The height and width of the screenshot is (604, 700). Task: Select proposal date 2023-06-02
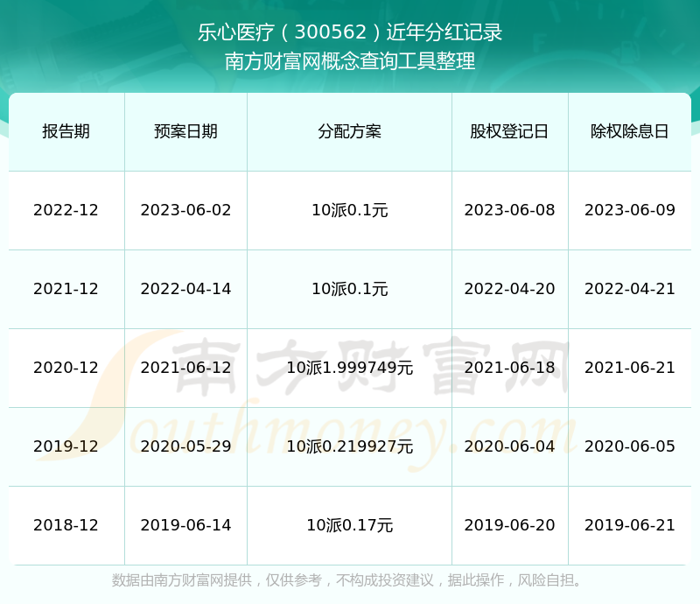point(185,210)
